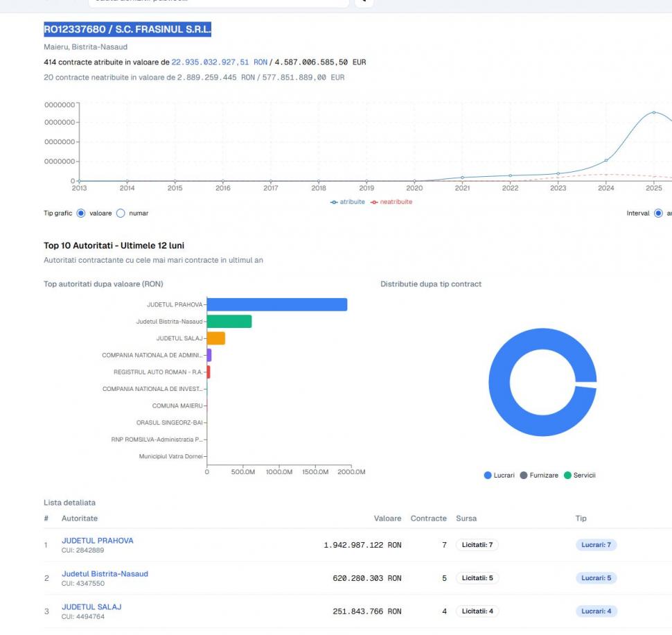Screen dimensions: 672x635
Task: Click the green Bistrita-Nasaud bar
Action: 229,321
